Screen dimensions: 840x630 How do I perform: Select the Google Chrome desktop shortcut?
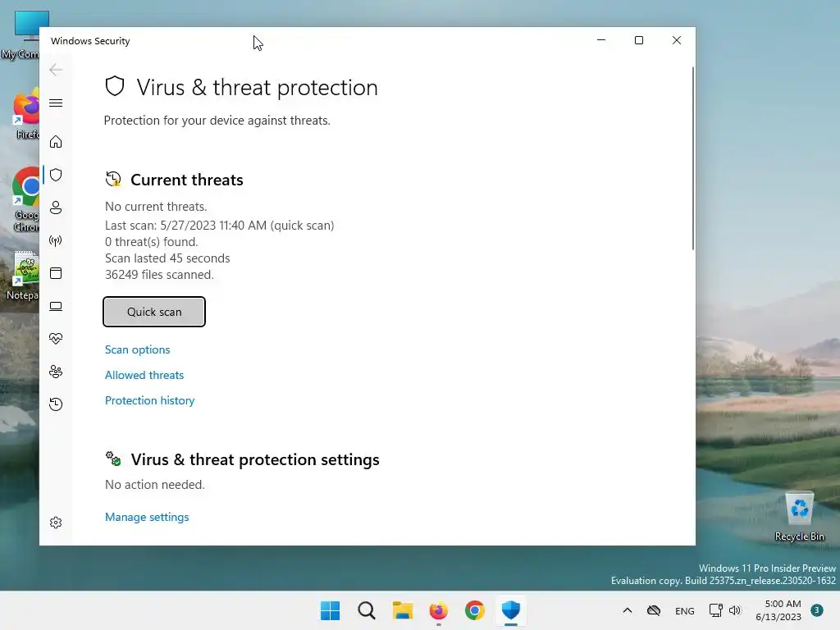[24, 199]
